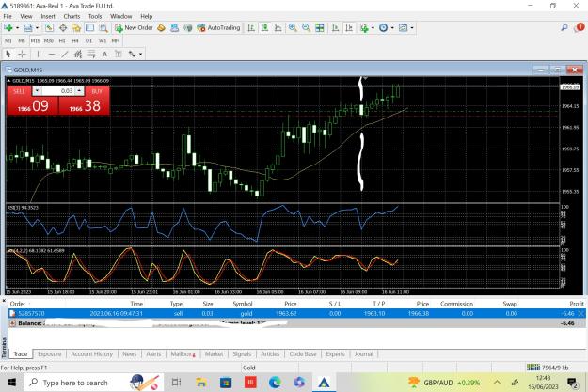Zoom out on the chart
Screen dimensions: 588x392
pos(306,28)
